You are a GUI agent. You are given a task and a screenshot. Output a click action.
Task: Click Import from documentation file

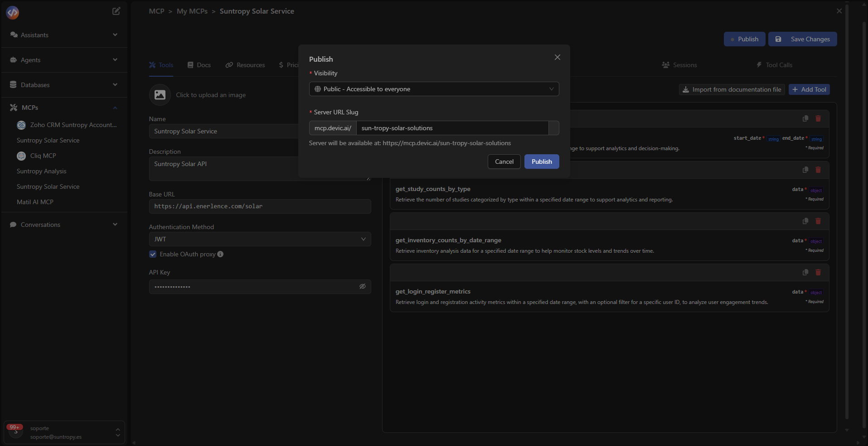click(x=732, y=89)
